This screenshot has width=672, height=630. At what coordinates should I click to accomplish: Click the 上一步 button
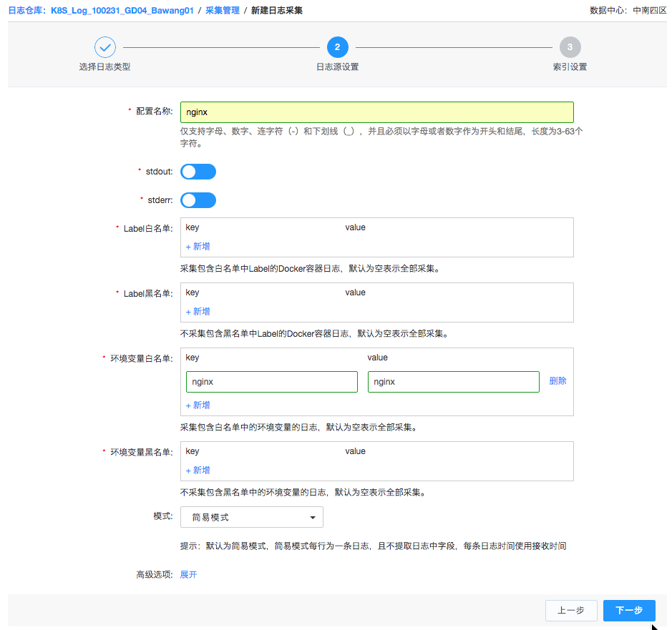(571, 610)
